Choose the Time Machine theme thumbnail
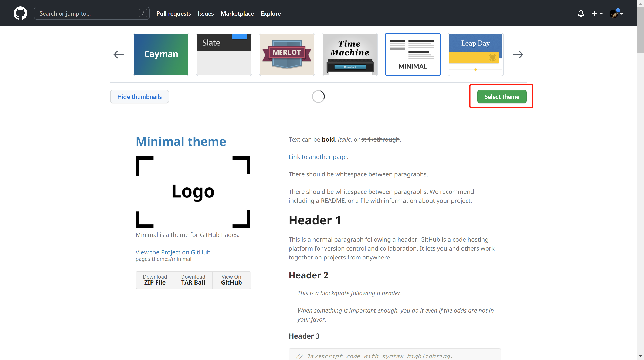This screenshot has height=360, width=644. [x=349, y=54]
